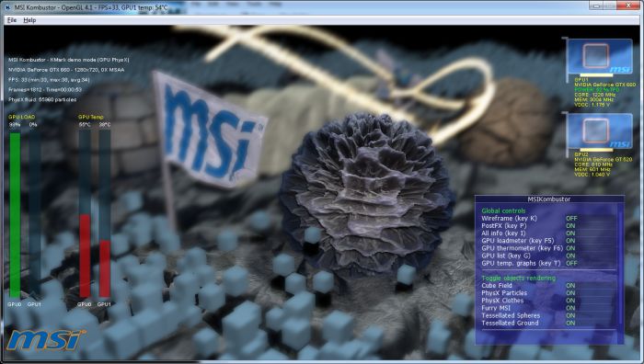Click GPU2 VDDC voltage reading
Image resolution: width=644 pixels, height=364 pixels.
tap(592, 175)
